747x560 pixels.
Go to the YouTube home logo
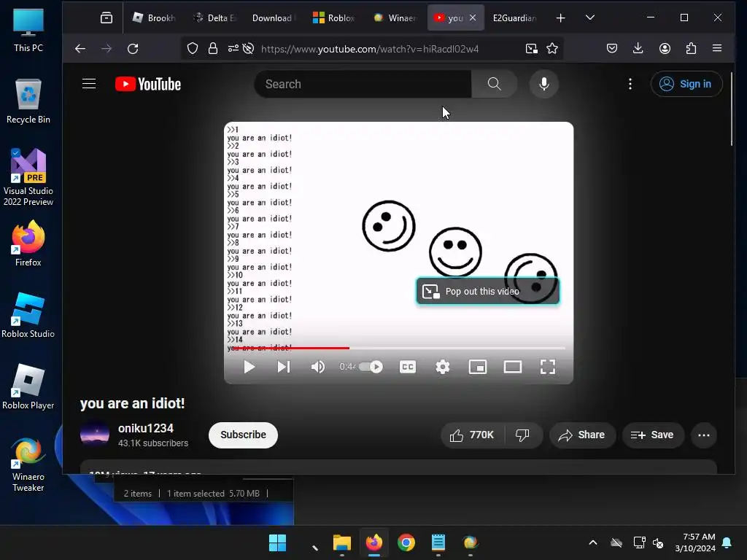click(148, 85)
